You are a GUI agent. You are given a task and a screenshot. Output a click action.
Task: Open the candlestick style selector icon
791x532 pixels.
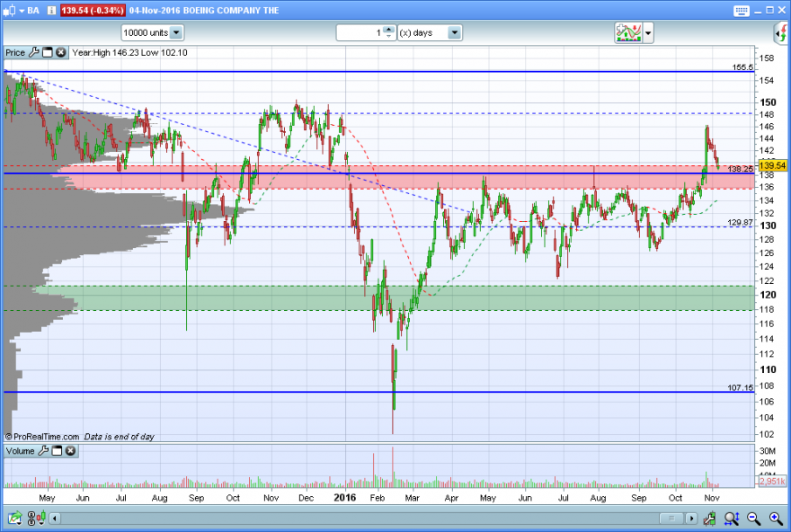36,519
